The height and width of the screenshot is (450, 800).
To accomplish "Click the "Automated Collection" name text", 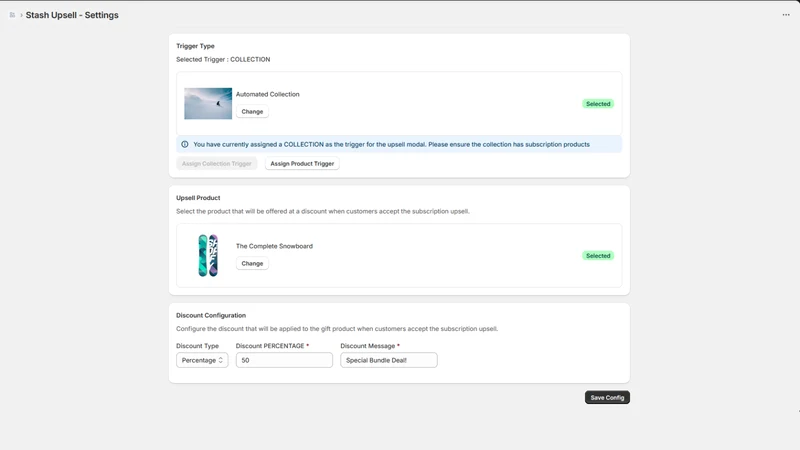I will (267, 94).
